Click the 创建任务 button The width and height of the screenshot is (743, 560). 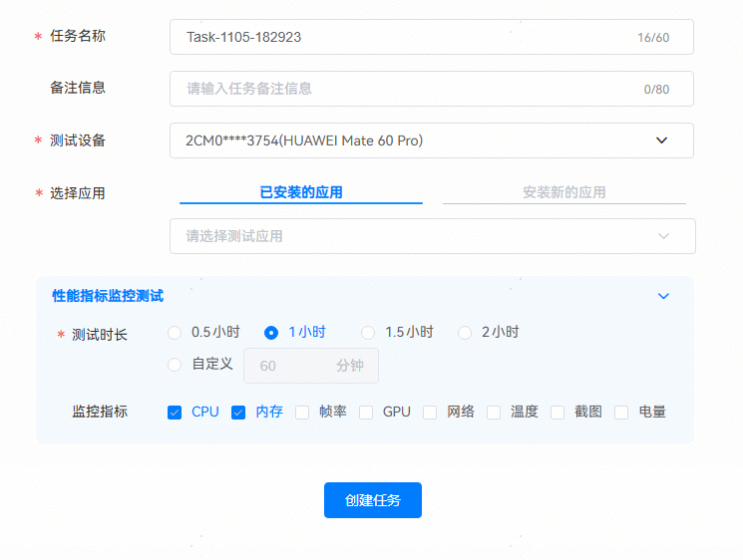tap(372, 500)
